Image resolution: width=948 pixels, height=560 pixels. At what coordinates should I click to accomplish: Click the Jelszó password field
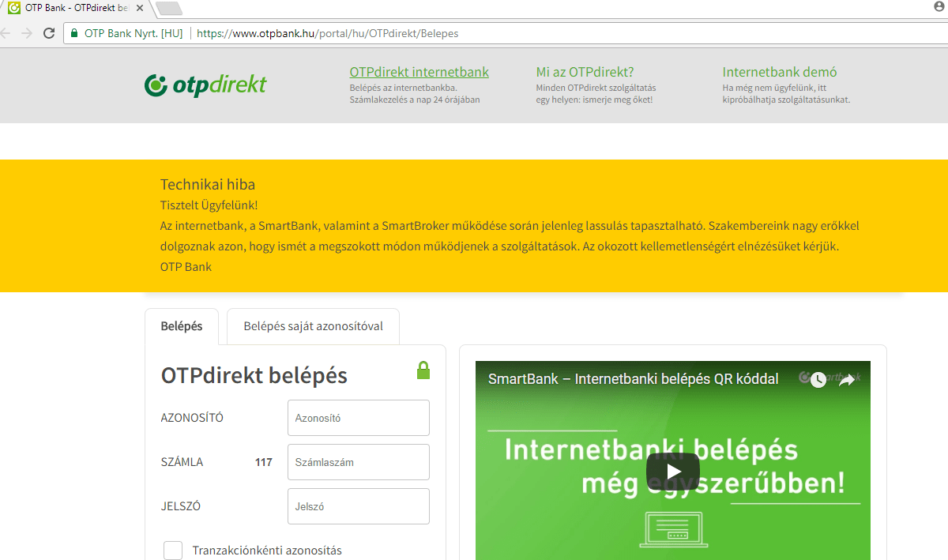click(x=359, y=506)
